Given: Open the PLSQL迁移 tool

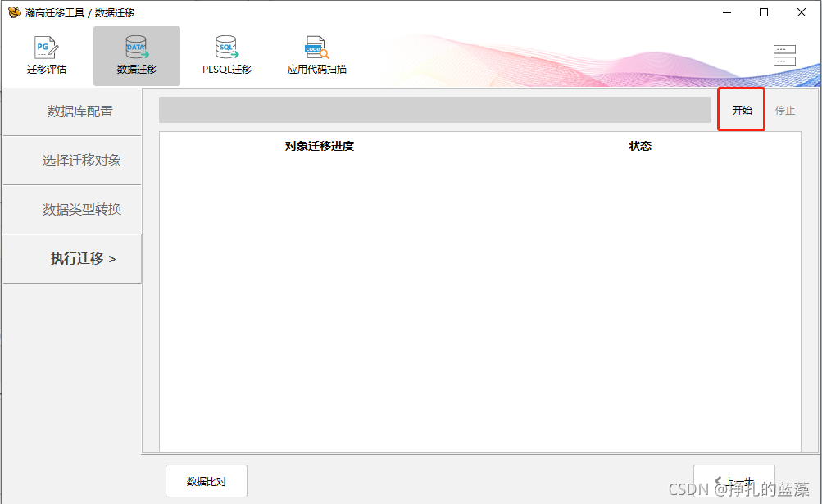Looking at the screenshot, I should click(227, 56).
